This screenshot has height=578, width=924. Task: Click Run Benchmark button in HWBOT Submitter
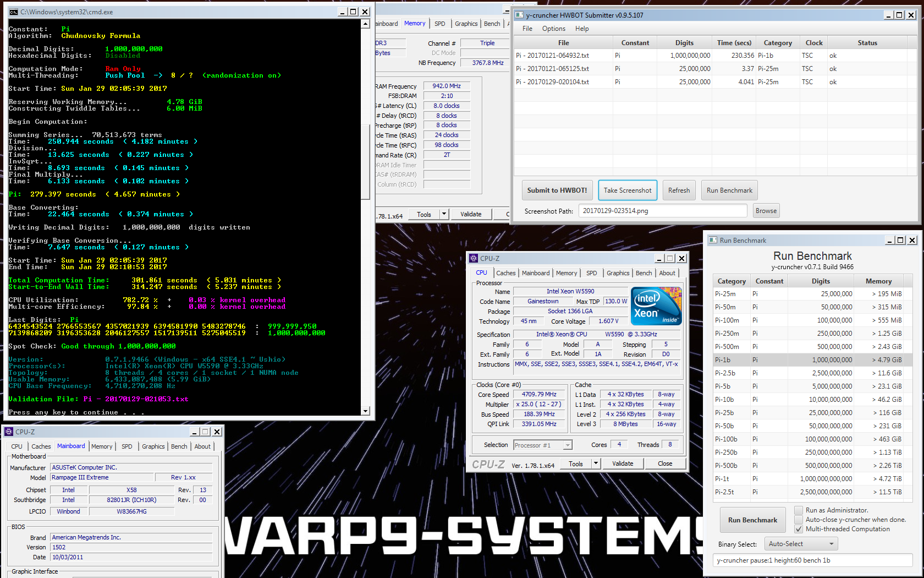[729, 190]
